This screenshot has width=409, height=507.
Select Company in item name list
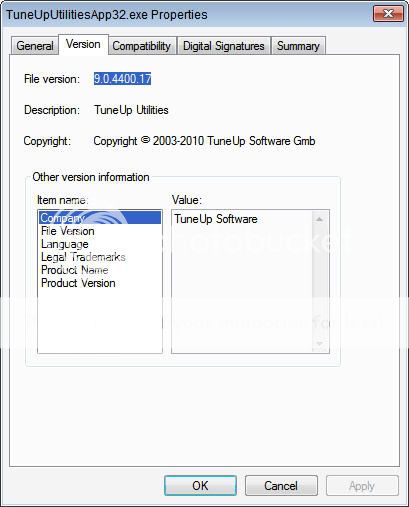(100, 218)
